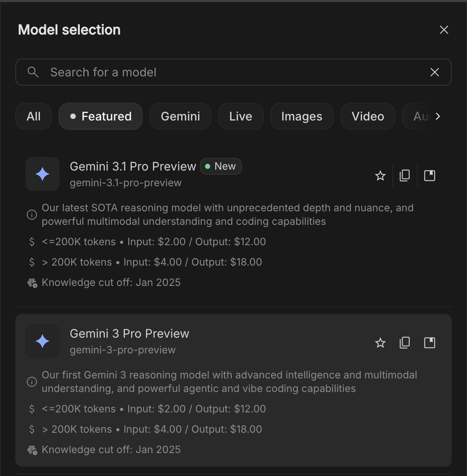Clear the model search field
Viewport: 467px width, 476px height.
coord(434,72)
